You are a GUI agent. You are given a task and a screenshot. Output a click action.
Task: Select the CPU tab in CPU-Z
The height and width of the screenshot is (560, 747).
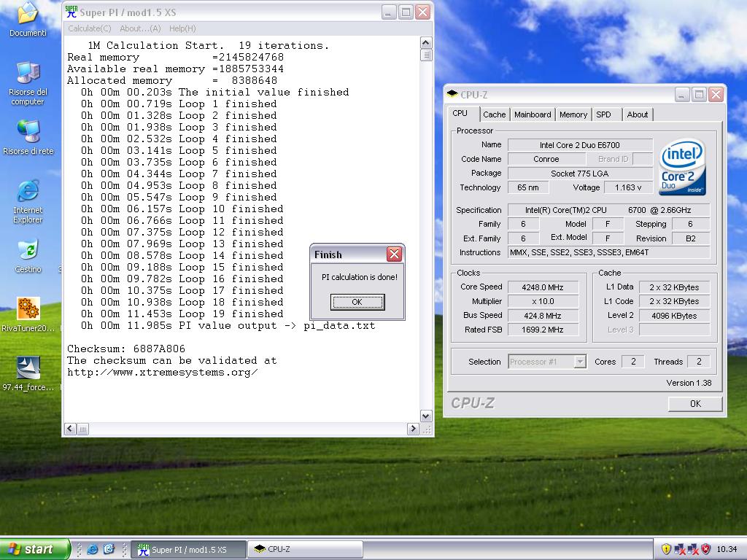[x=460, y=113]
